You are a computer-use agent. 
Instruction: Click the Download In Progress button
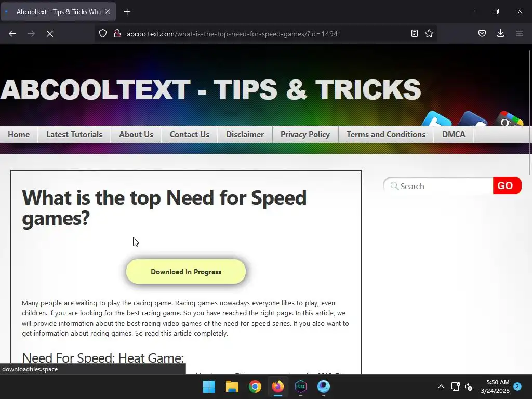click(x=186, y=272)
